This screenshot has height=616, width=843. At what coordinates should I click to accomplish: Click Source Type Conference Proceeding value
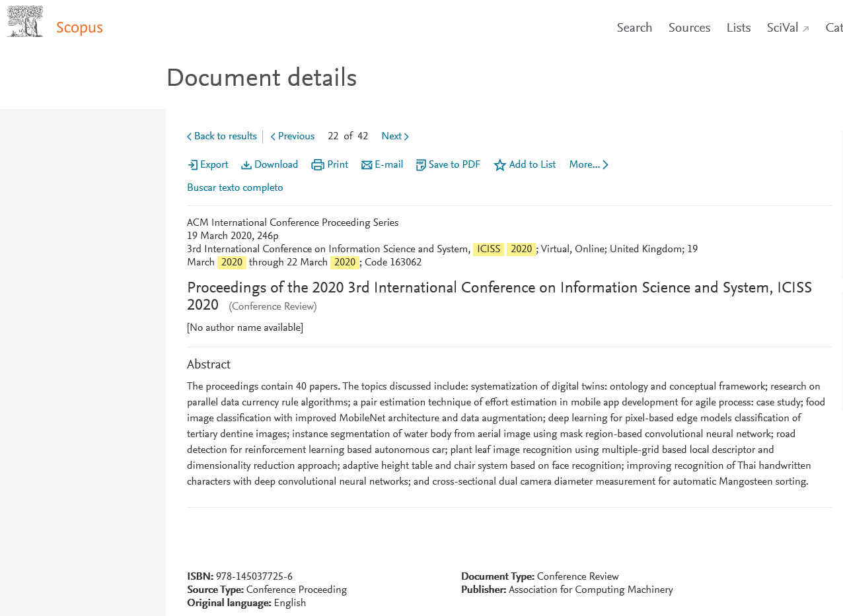[x=297, y=590]
